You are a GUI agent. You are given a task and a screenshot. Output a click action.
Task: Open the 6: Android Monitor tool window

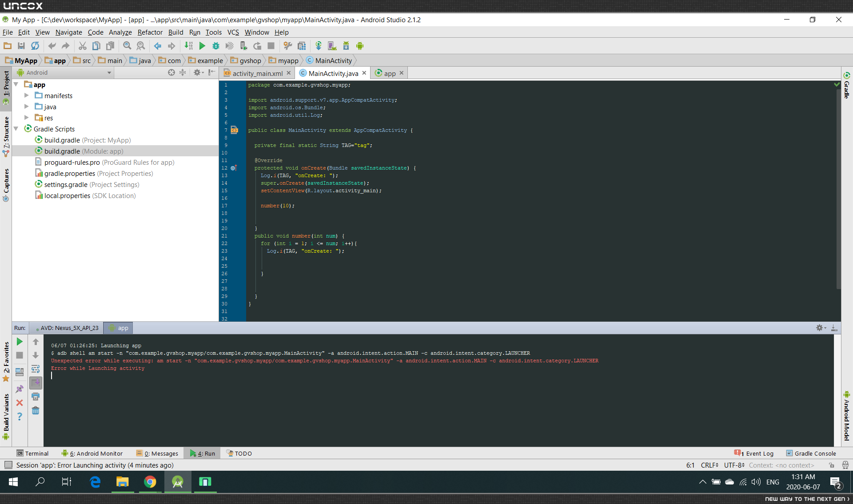[92, 453]
